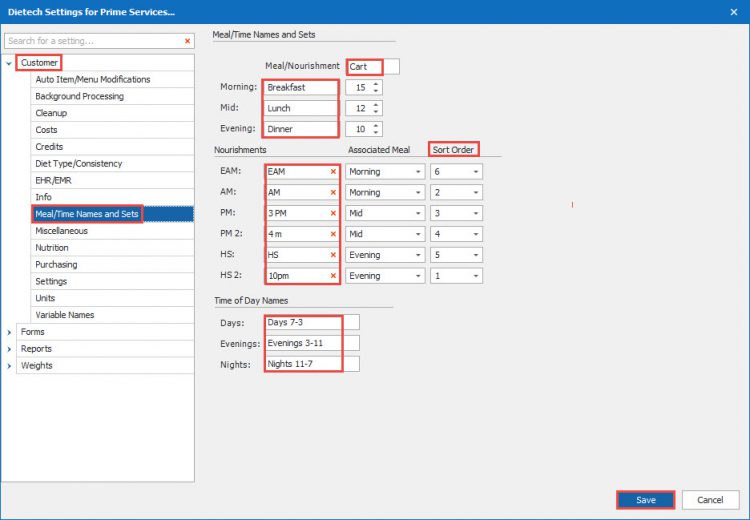Open the HS 2 Associated Meal dropdown
Screen dimensions: 750x520
[416, 276]
